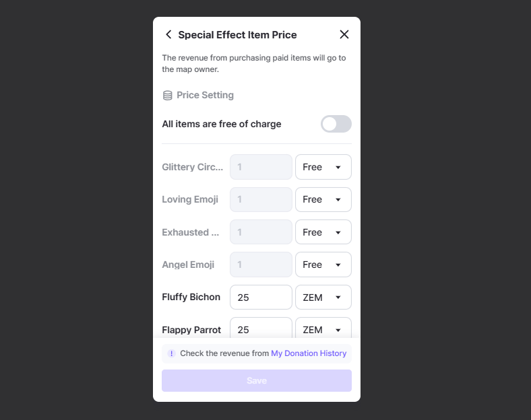This screenshot has width=531, height=420.
Task: Click the Exhausted emoji price field
Action: click(x=261, y=232)
